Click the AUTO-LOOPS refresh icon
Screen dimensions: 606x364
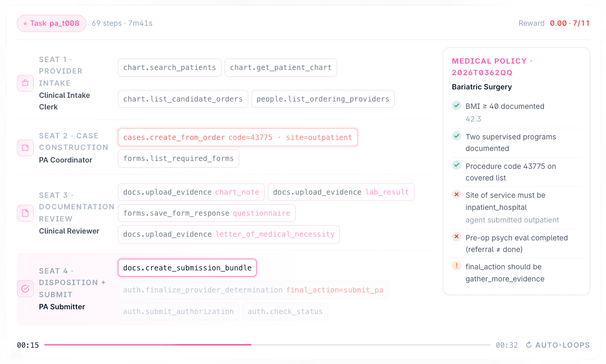click(529, 345)
